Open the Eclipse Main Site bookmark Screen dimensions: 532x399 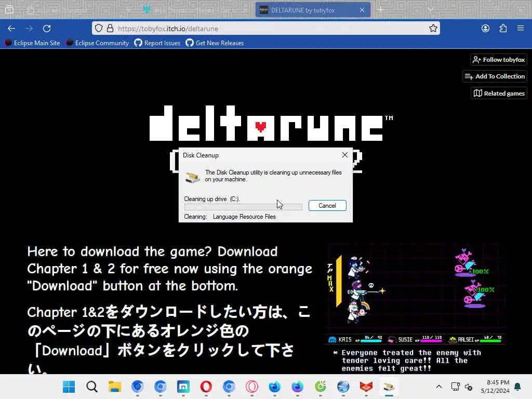32,43
